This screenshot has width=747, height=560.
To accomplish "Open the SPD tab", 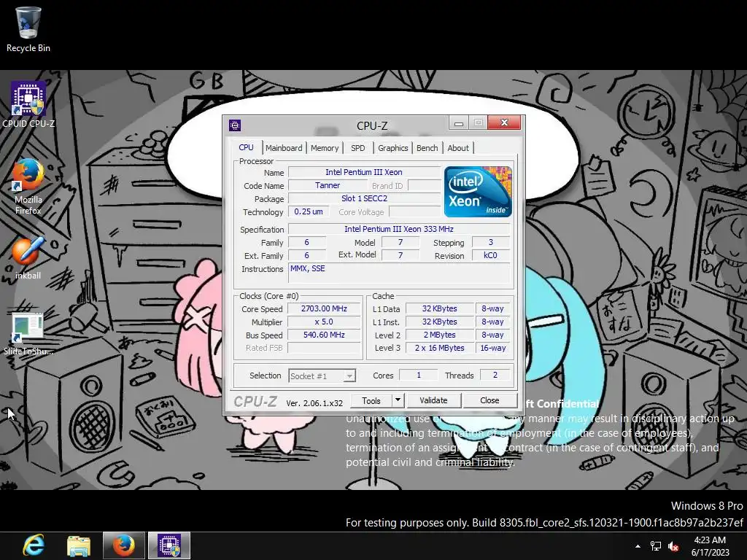I will [x=357, y=148].
